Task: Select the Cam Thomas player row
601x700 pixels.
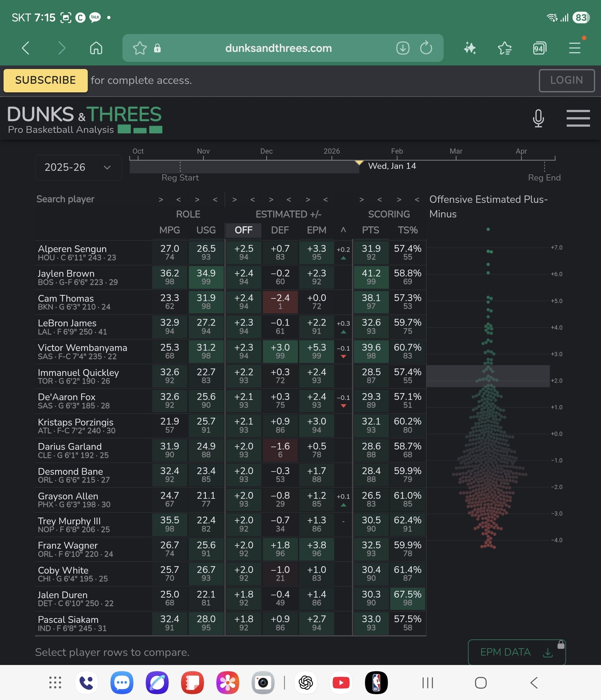Action: [x=231, y=302]
